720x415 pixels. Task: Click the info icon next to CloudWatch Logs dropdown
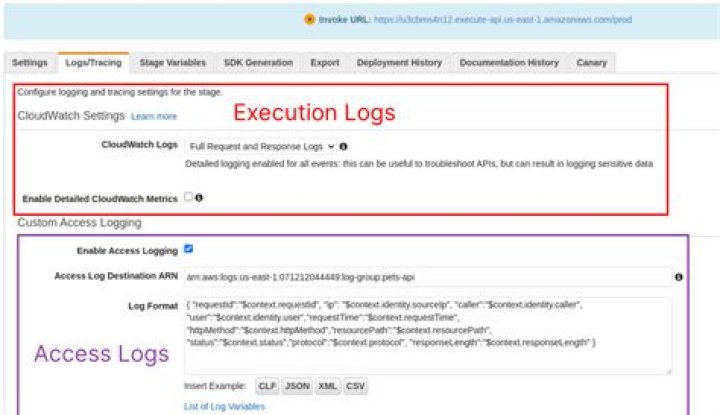[x=343, y=146]
